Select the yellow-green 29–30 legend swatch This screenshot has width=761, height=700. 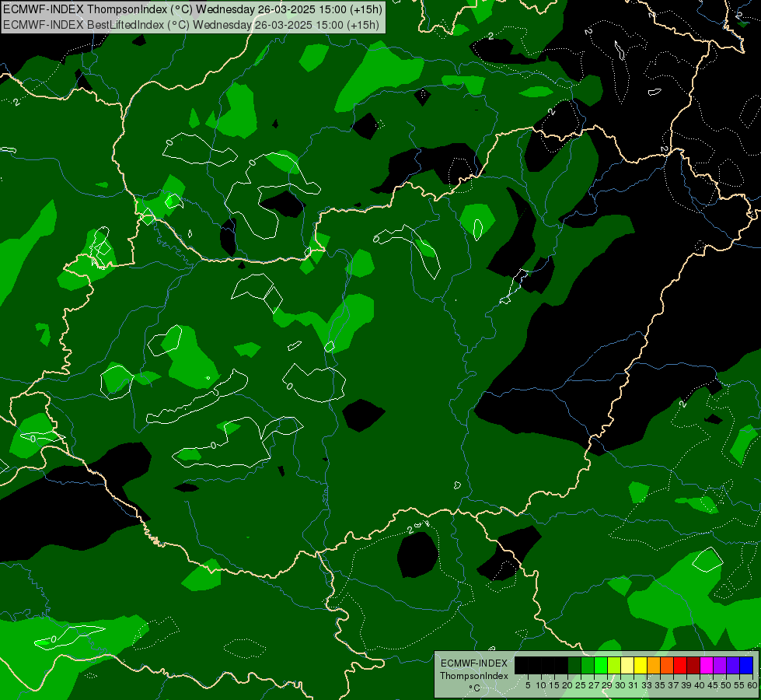(x=614, y=666)
